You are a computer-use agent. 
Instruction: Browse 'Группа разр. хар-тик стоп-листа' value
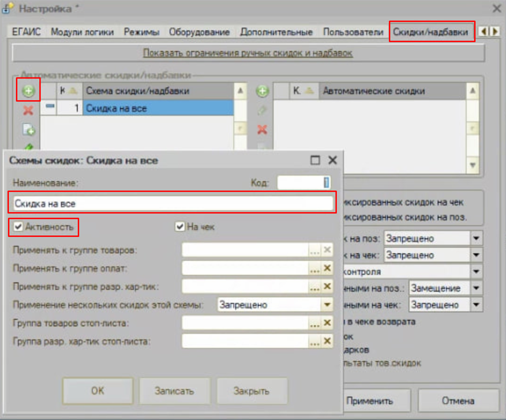click(x=315, y=341)
